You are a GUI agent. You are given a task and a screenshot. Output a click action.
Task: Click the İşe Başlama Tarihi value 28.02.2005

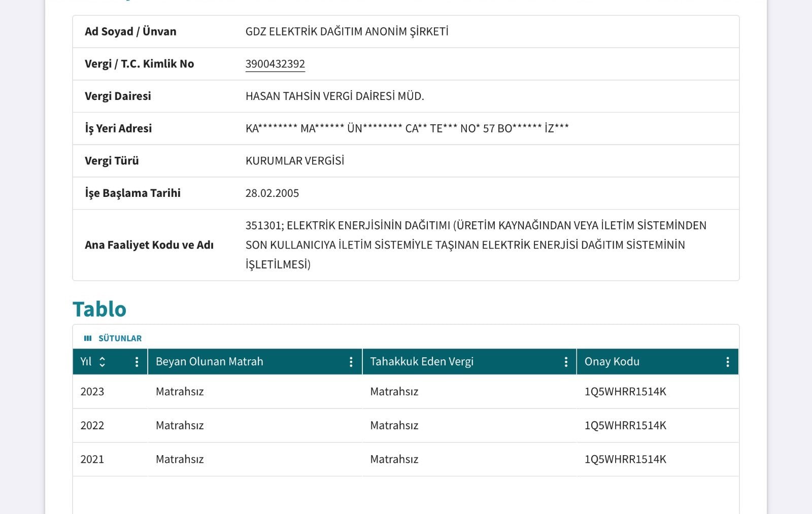[272, 193]
